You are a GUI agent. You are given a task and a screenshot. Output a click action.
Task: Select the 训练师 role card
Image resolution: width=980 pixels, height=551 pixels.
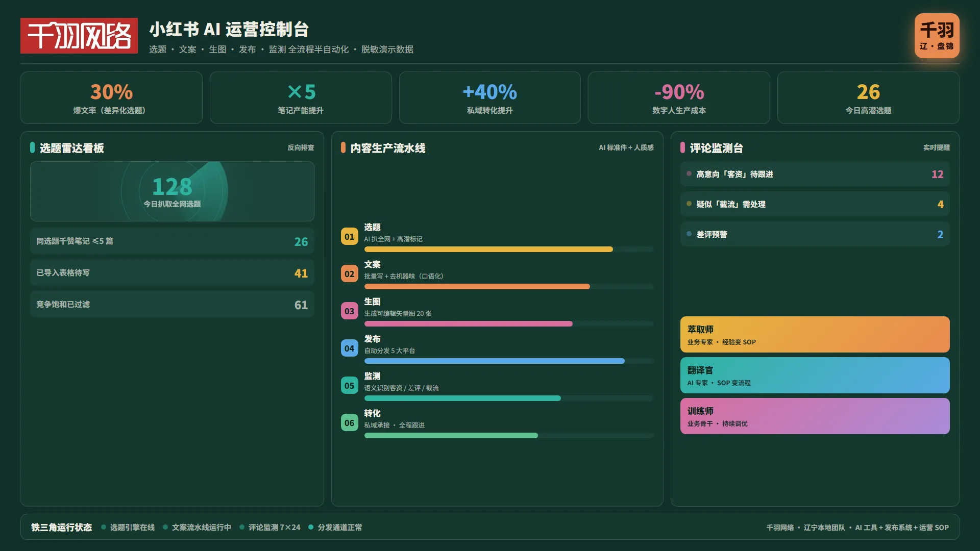pos(815,416)
